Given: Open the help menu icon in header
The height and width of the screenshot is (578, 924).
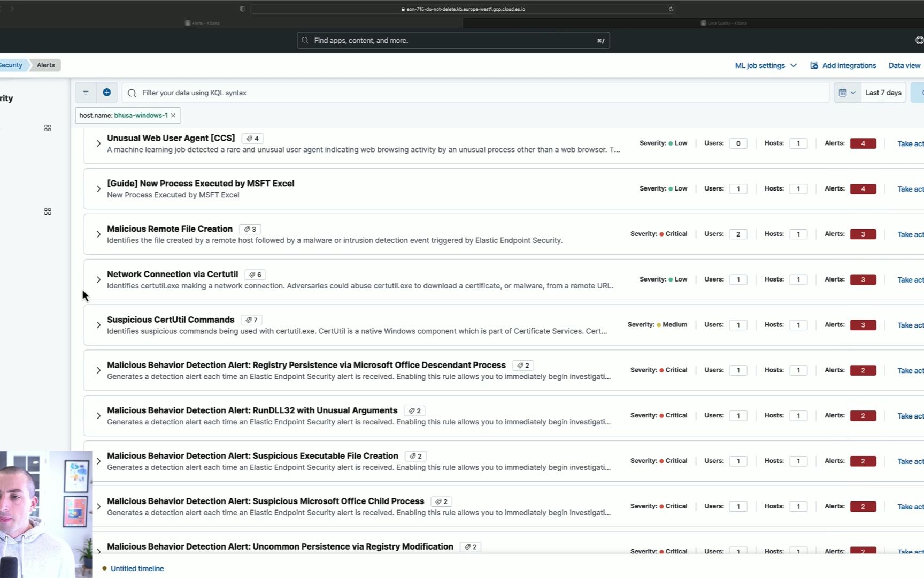Looking at the screenshot, I should click(x=919, y=40).
